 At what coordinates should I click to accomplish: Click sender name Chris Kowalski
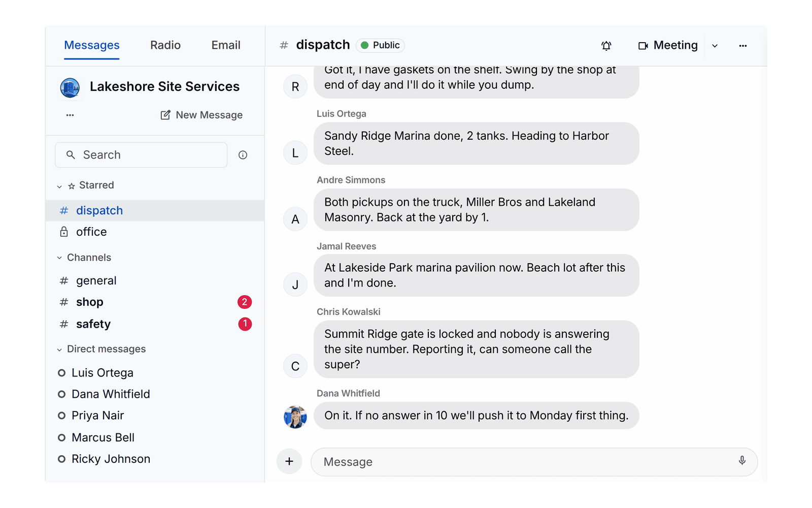click(x=349, y=312)
